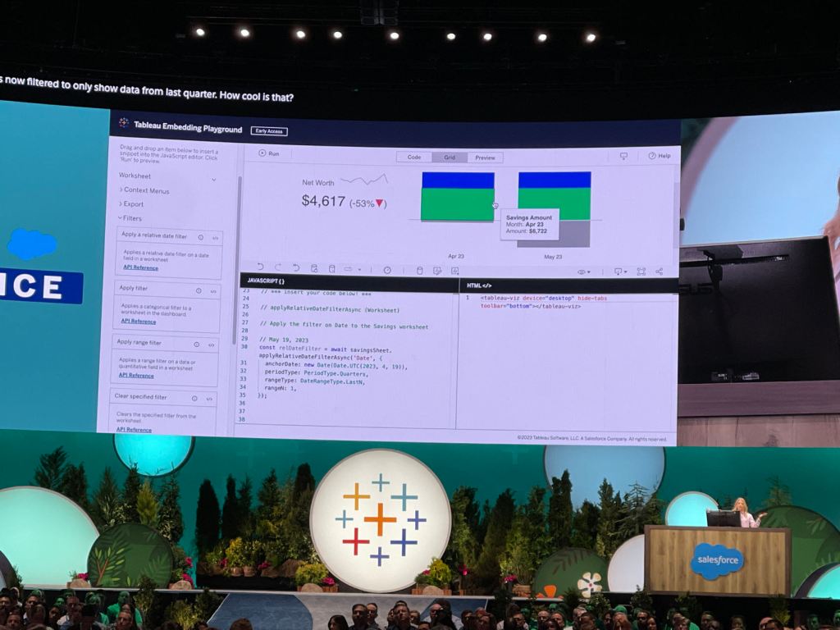Switch to the Code view tab

(x=414, y=157)
